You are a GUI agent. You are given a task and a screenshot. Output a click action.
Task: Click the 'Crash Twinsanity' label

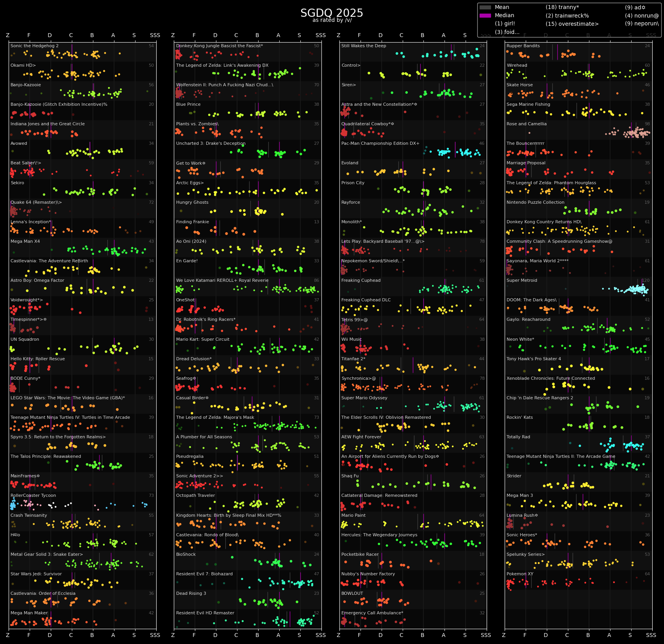[x=29, y=516]
